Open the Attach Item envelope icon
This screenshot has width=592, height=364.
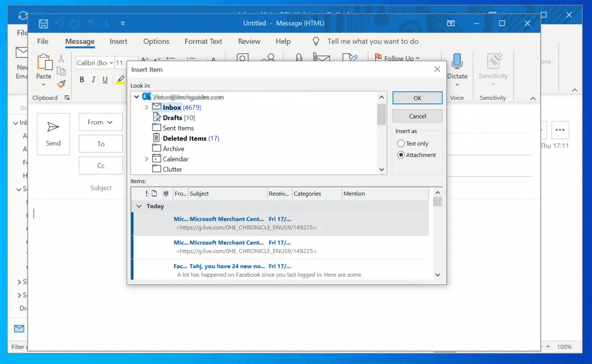coord(321,57)
